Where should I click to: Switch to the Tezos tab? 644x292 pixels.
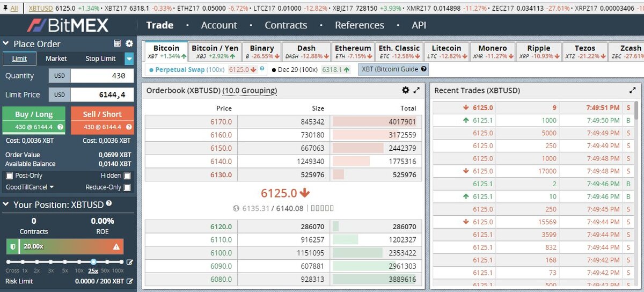pyautogui.click(x=584, y=52)
